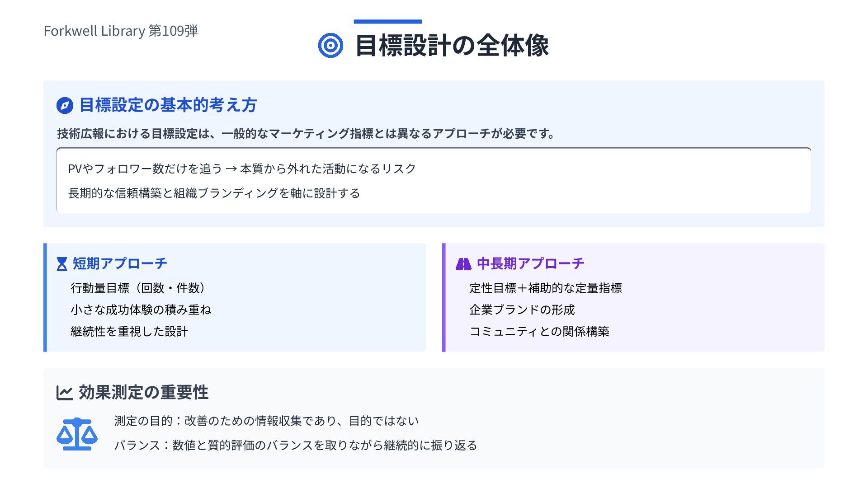Click the コミュニティとの関係構築 item

539,331
